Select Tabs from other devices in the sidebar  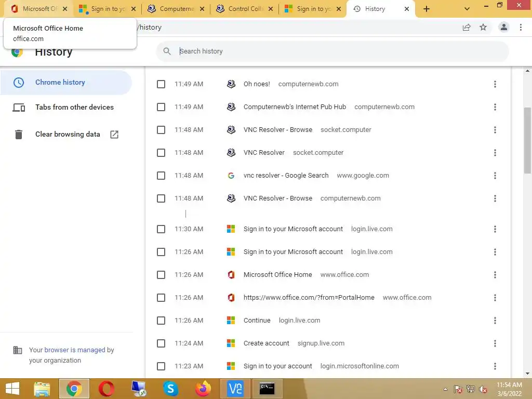coord(66,108)
